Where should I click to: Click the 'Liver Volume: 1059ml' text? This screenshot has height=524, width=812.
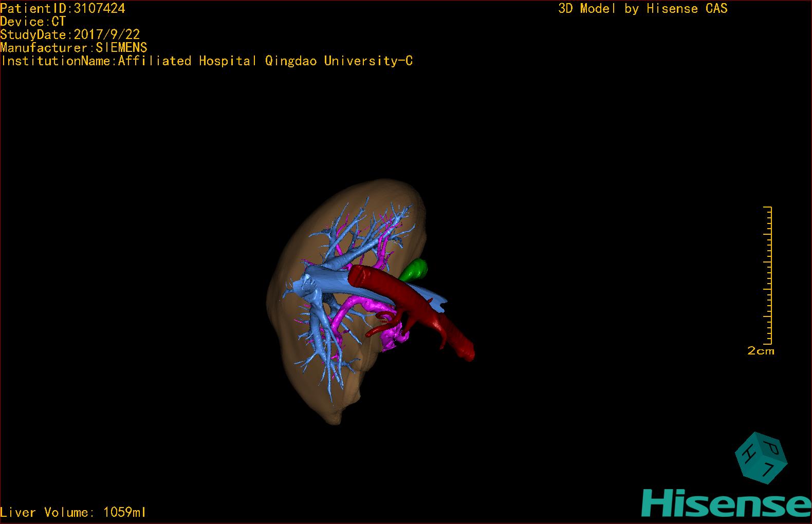pos(73,512)
